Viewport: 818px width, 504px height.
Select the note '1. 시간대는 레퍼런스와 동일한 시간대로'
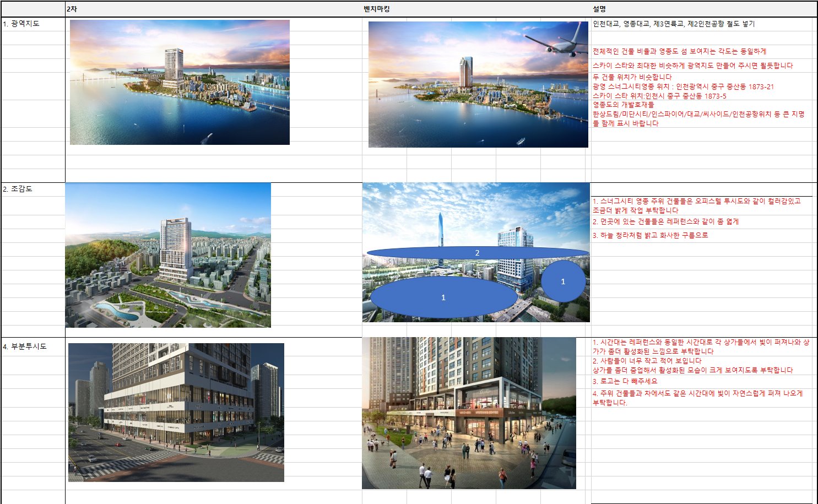pos(701,346)
